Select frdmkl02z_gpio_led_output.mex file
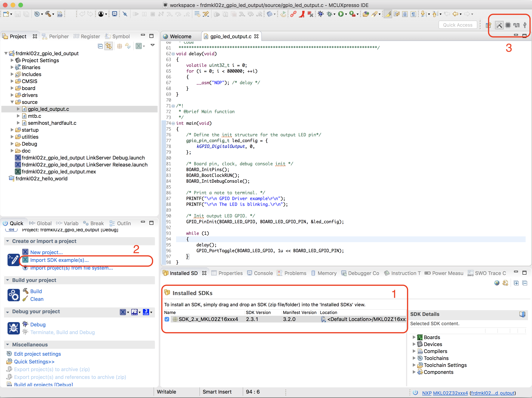This screenshot has height=398, width=532. coord(59,172)
